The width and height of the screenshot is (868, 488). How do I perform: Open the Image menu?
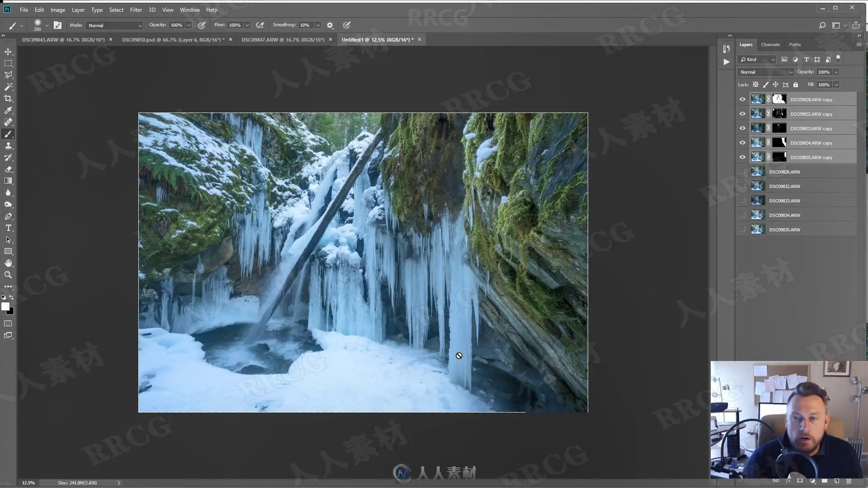[57, 9]
